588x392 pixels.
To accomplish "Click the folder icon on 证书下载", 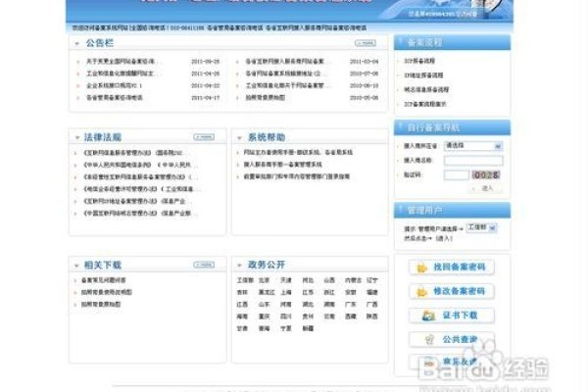I will pos(428,316).
